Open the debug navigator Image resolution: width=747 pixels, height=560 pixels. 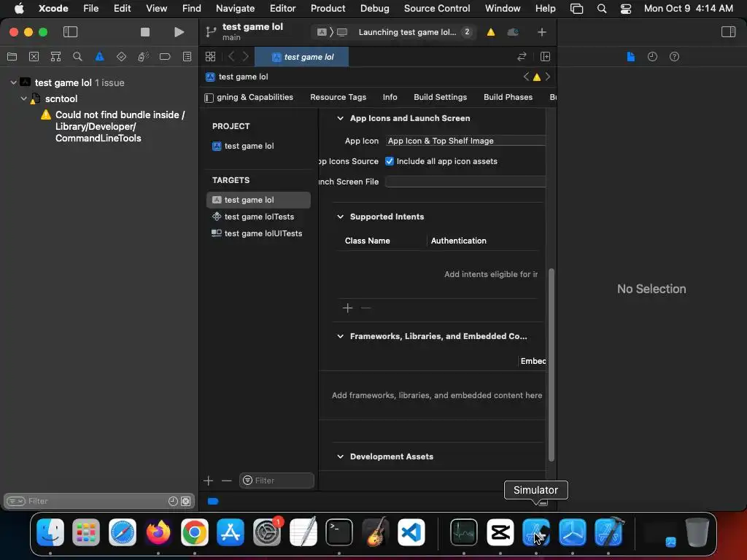[x=143, y=57]
